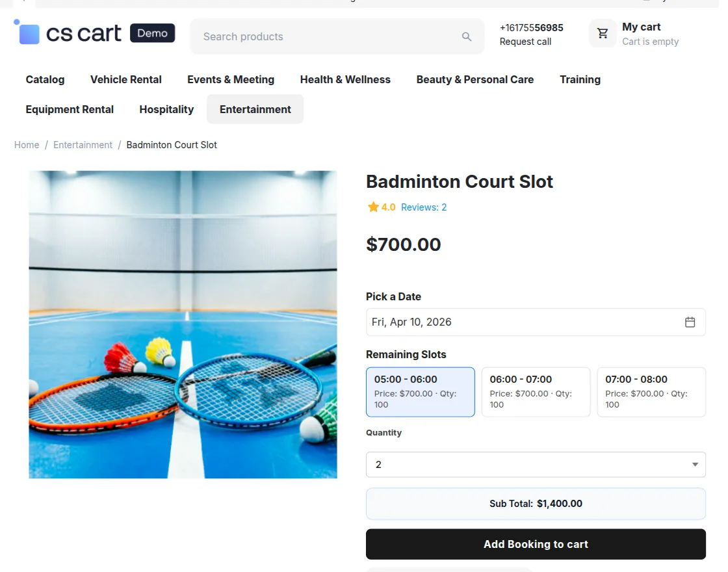Viewport: 728px width, 572px height.
Task: Select the 05:00 - 06:00 time slot
Action: [420, 391]
